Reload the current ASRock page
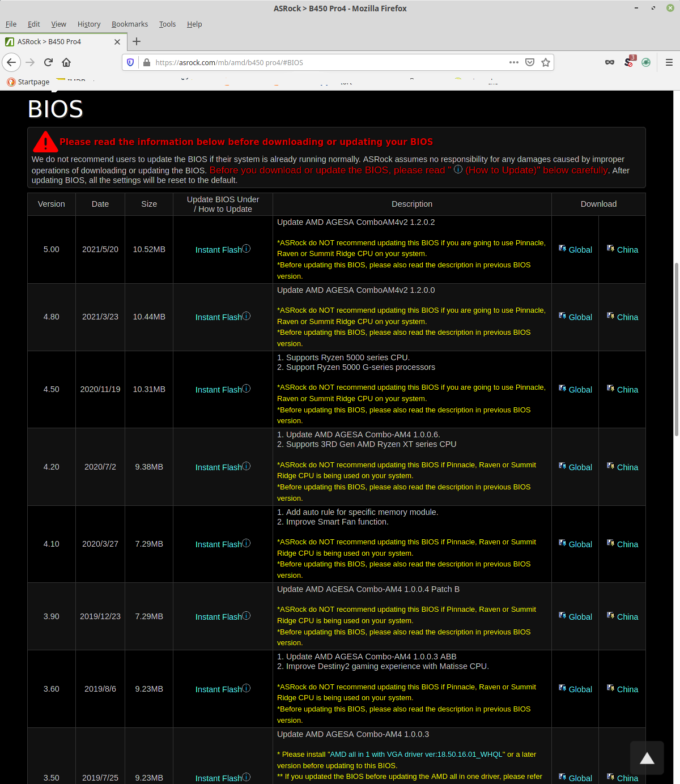The height and width of the screenshot is (784, 680). (x=48, y=62)
